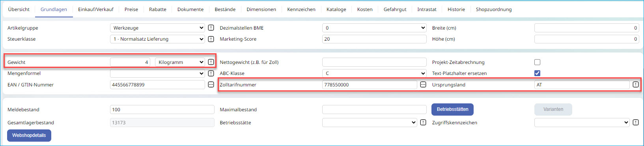Click info icon next to Mengenformel dropdown
Image resolution: width=644 pixels, height=146 pixels.
coord(211,73)
